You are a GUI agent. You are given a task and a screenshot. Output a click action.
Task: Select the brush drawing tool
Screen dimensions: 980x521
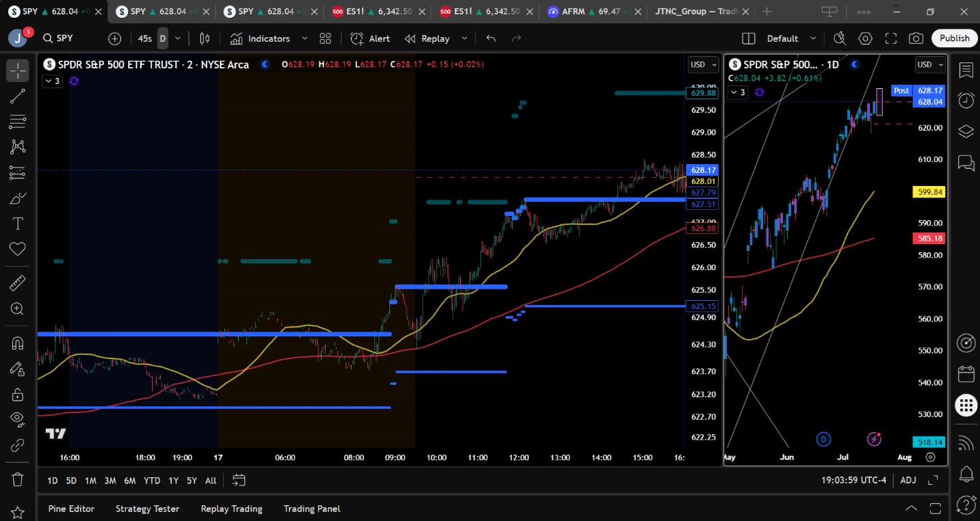[x=18, y=199]
